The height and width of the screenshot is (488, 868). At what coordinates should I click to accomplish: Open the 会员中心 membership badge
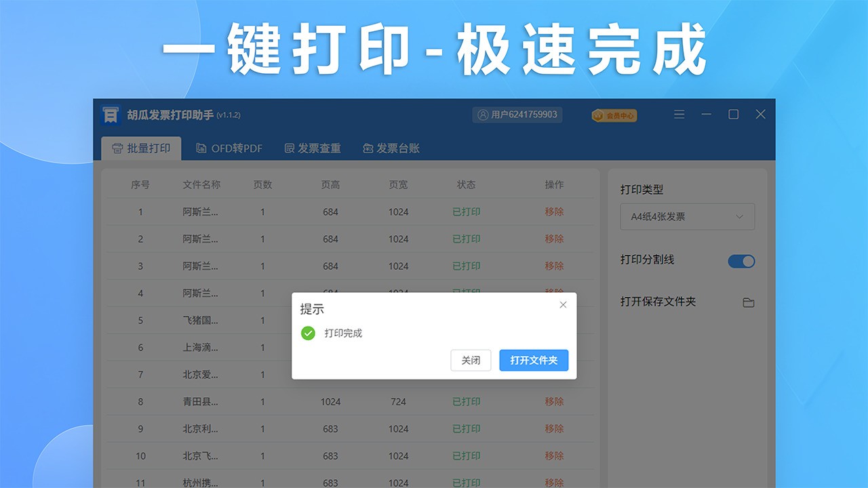[613, 115]
